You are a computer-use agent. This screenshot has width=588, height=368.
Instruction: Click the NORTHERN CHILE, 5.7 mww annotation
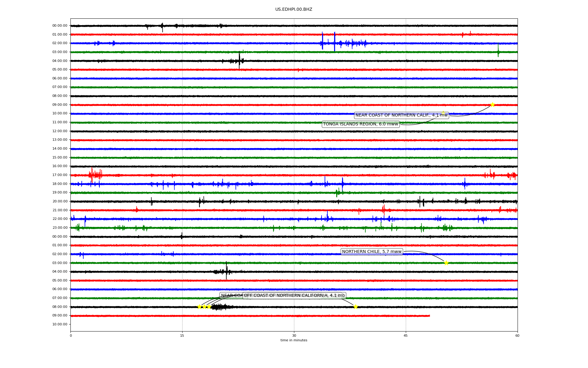coord(371,252)
